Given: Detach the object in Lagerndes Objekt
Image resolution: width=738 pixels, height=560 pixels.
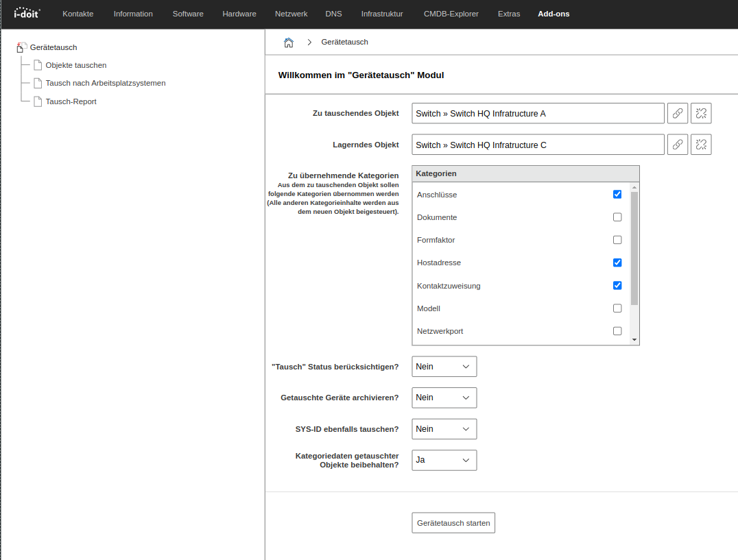Looking at the screenshot, I should pos(701,145).
